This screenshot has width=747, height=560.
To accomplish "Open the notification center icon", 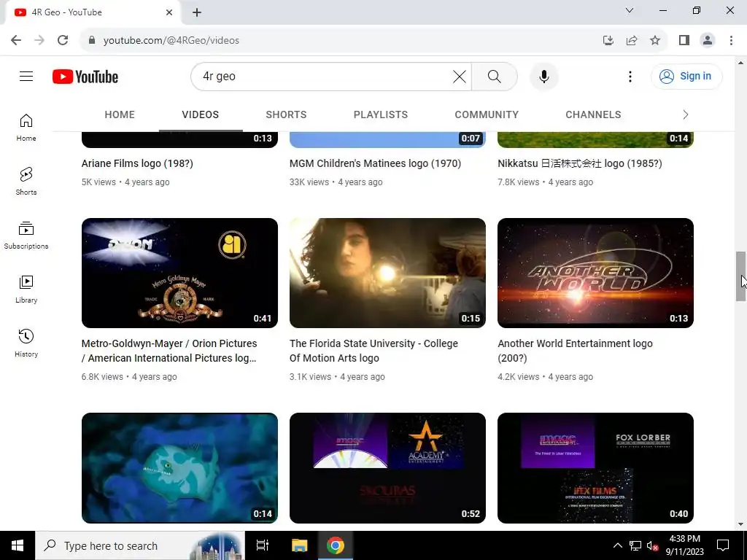I will coord(723,545).
